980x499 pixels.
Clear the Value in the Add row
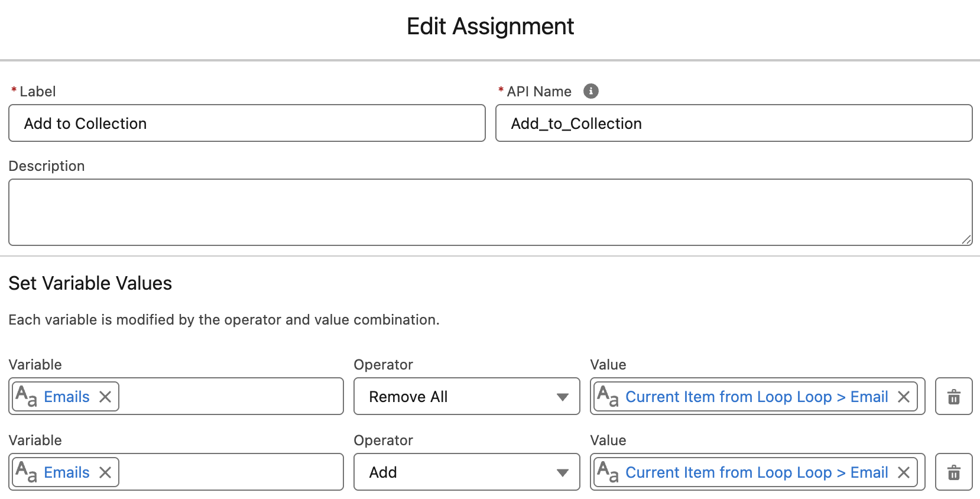pos(903,472)
